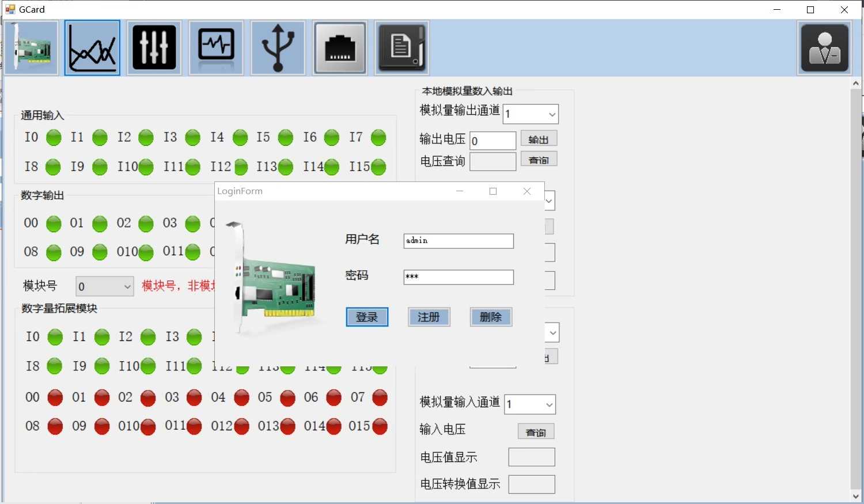
Task: Click the 输出 button beside 输出电压
Action: coord(539,139)
